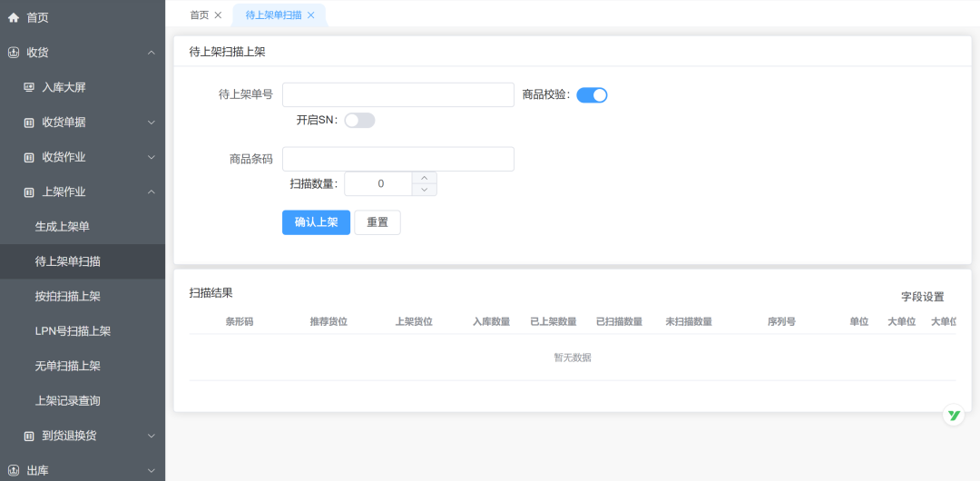980x481 pixels.
Task: Expand the 到货退换货 submenu
Action: [x=151, y=436]
